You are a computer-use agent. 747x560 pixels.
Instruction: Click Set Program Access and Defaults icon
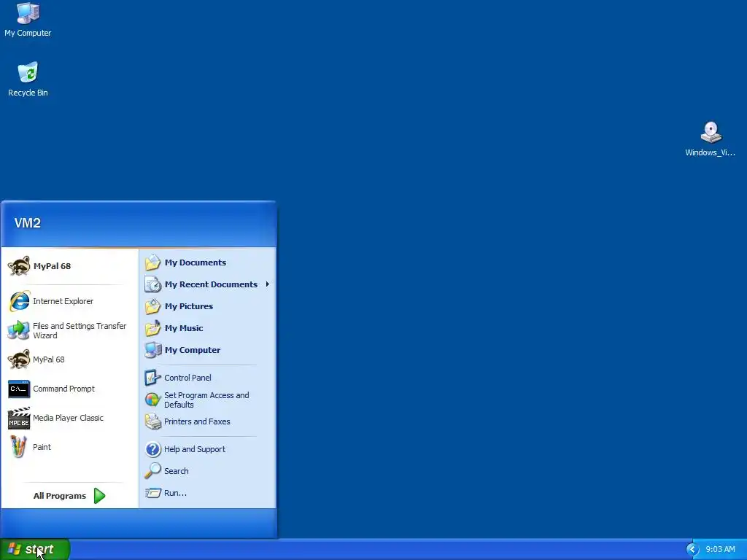pyautogui.click(x=153, y=400)
